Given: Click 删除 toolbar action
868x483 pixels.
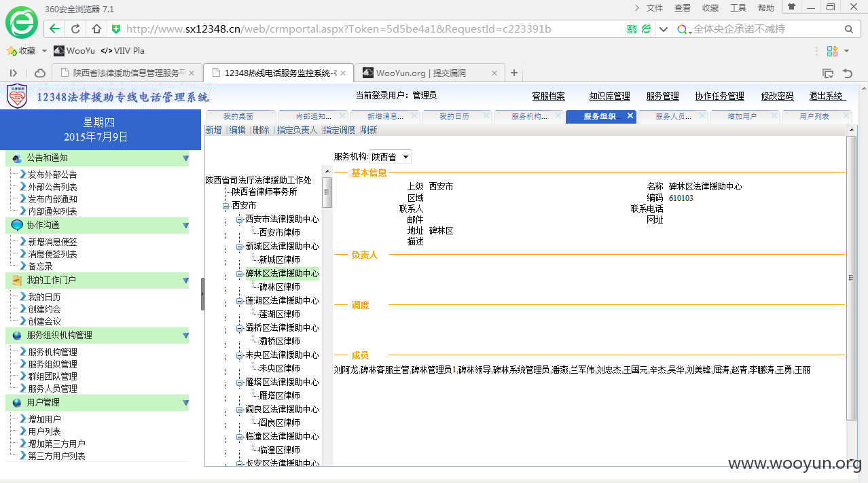Looking at the screenshot, I should 261,130.
